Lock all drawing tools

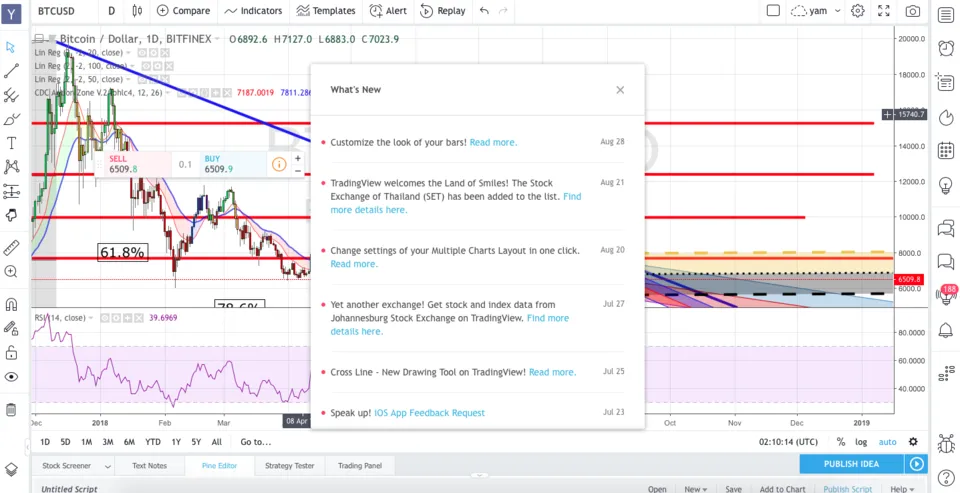11,353
